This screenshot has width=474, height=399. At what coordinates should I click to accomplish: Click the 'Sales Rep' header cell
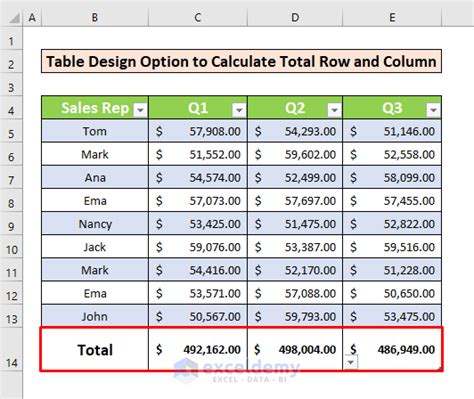tap(95, 108)
